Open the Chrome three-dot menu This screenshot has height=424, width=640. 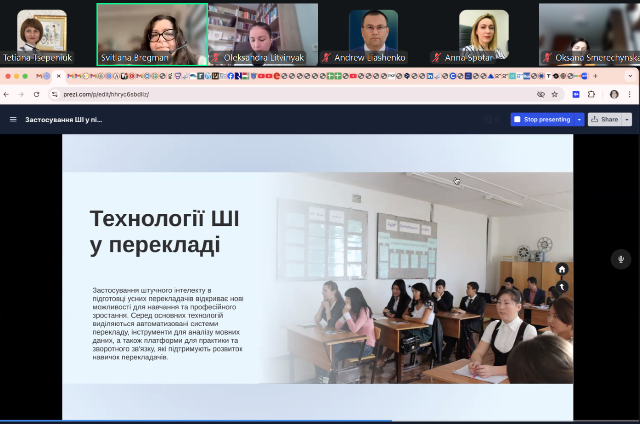pyautogui.click(x=629, y=94)
